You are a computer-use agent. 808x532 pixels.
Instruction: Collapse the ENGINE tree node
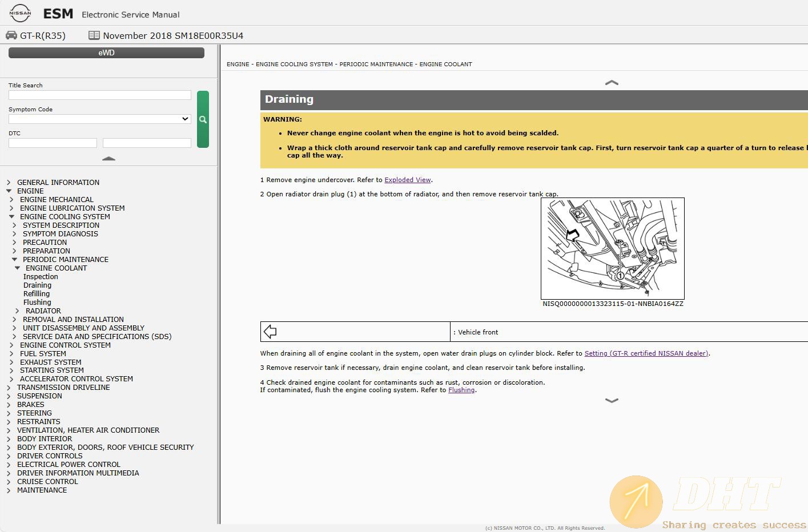(x=9, y=191)
